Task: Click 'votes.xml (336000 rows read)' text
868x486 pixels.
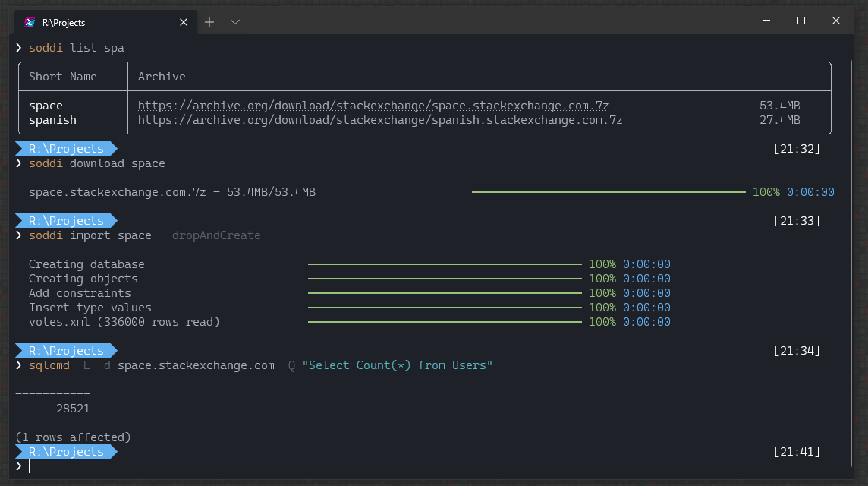Action: (124, 322)
